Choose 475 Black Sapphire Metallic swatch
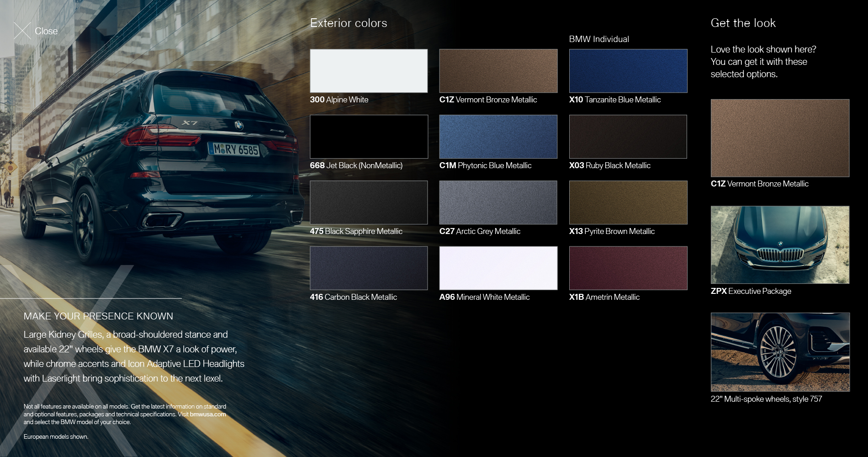The width and height of the screenshot is (868, 457). coord(369,202)
